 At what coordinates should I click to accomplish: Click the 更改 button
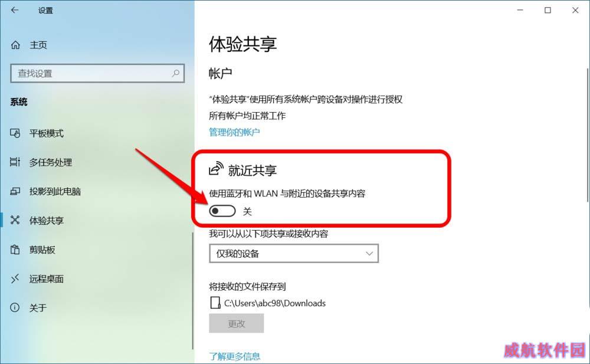click(x=237, y=323)
